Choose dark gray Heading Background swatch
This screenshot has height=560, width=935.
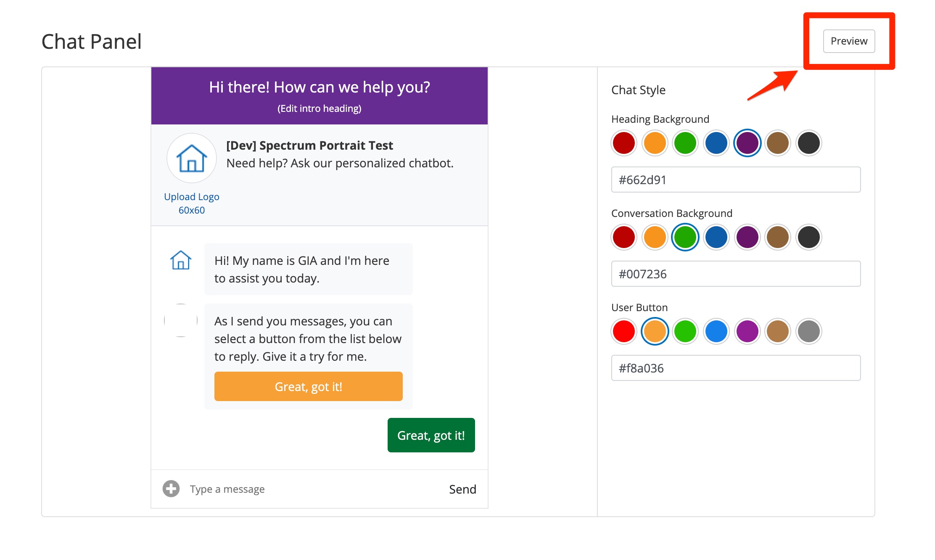(809, 143)
